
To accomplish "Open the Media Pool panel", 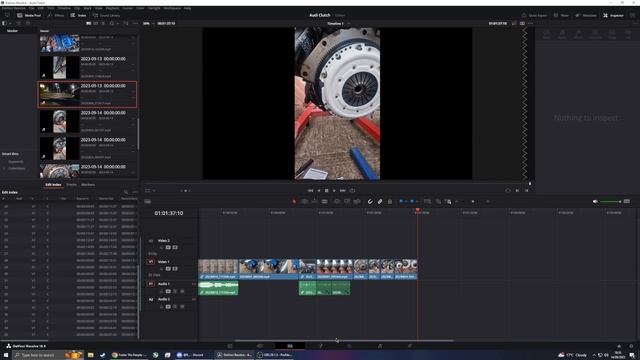I will coord(29,15).
